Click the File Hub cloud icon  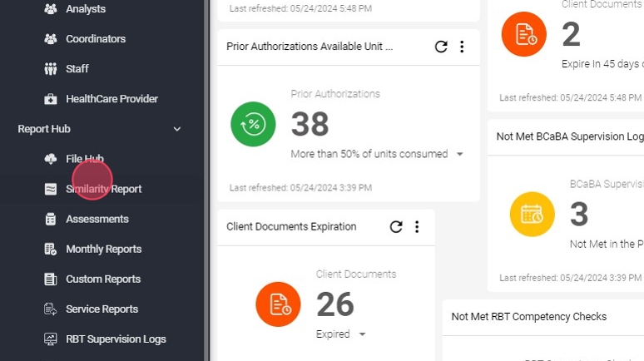pyautogui.click(x=50, y=159)
